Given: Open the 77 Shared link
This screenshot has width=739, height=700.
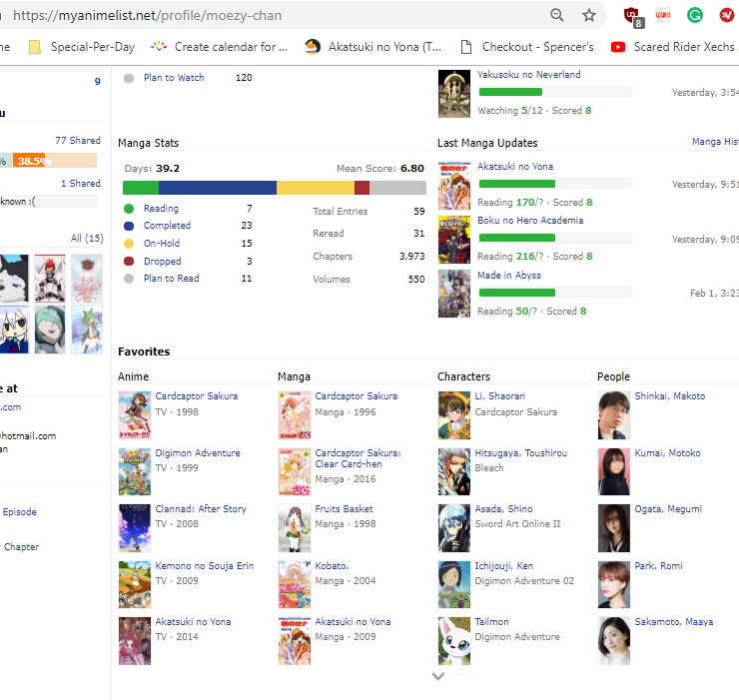Looking at the screenshot, I should pos(78,141).
